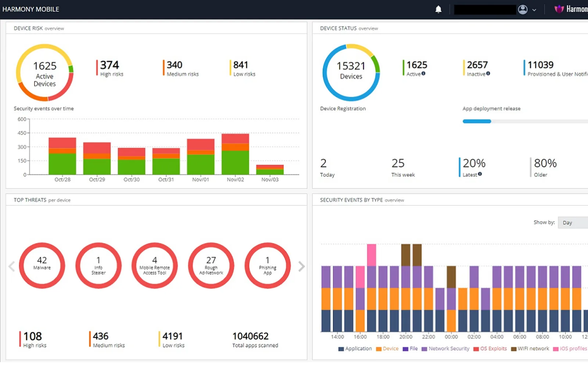This screenshot has height=368, width=588.
Task: Click the App deployment release progress bar
Action: coord(525,121)
